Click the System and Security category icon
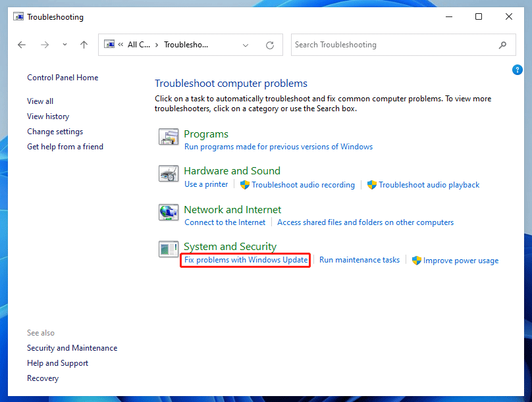The width and height of the screenshot is (532, 402). coord(169,249)
